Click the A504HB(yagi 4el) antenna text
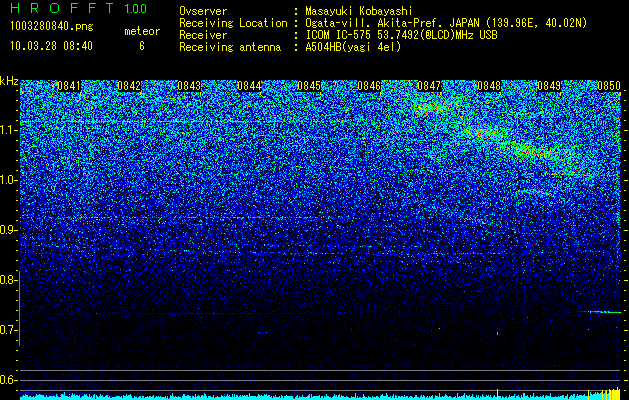 tap(353, 47)
